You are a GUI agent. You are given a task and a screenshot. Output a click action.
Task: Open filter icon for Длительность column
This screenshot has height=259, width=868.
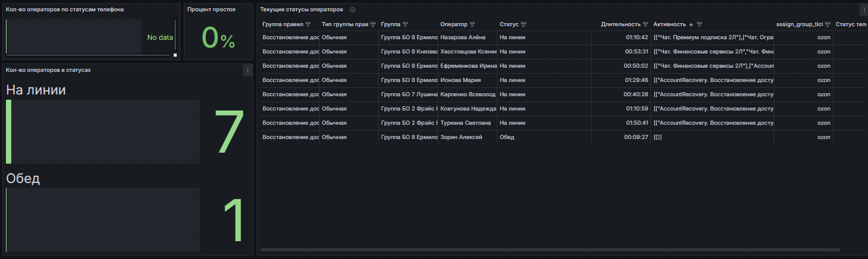646,25
